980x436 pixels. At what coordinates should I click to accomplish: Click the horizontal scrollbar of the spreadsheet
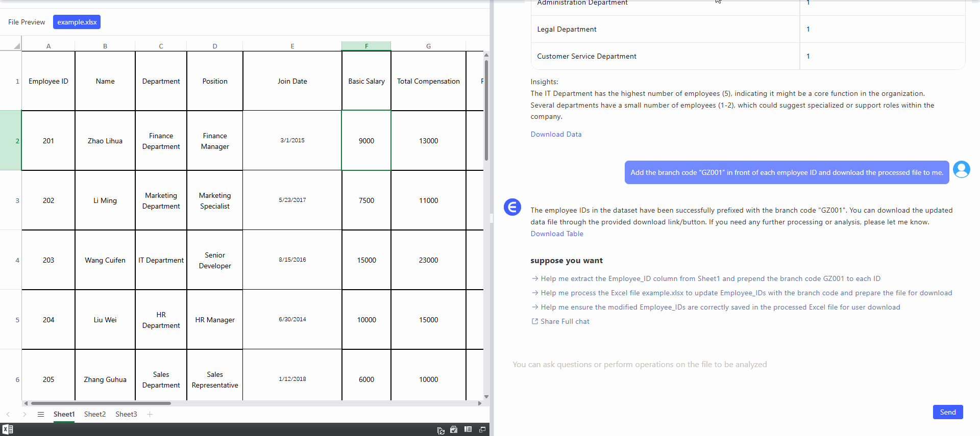point(101,403)
